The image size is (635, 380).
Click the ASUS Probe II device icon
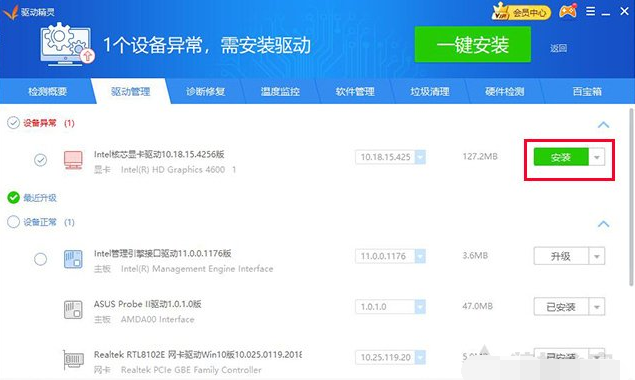[73, 310]
